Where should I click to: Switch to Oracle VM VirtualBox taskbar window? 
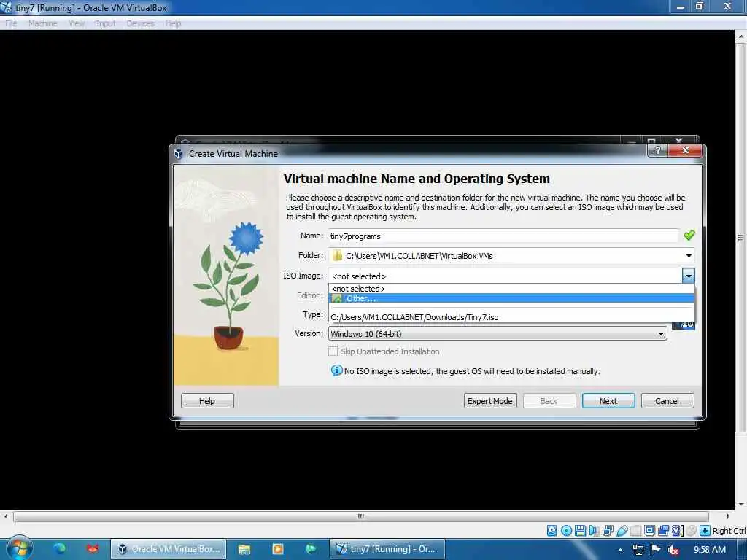pyautogui.click(x=169, y=549)
